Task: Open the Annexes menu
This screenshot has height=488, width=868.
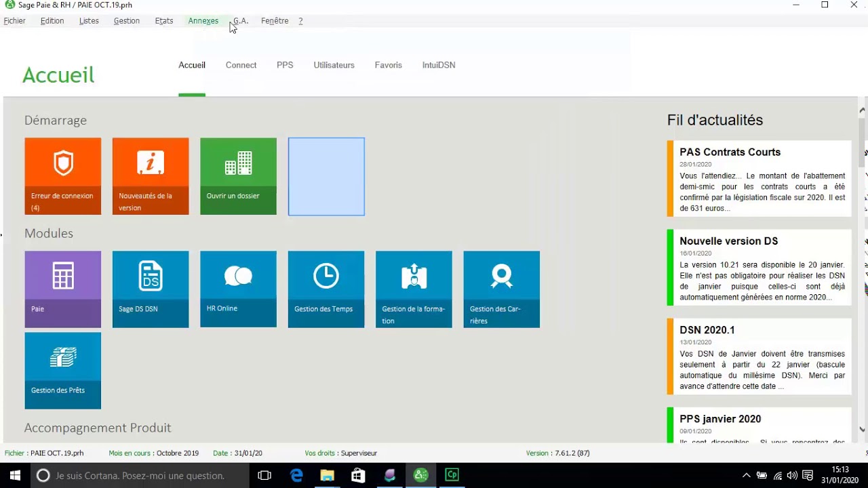Action: (203, 21)
